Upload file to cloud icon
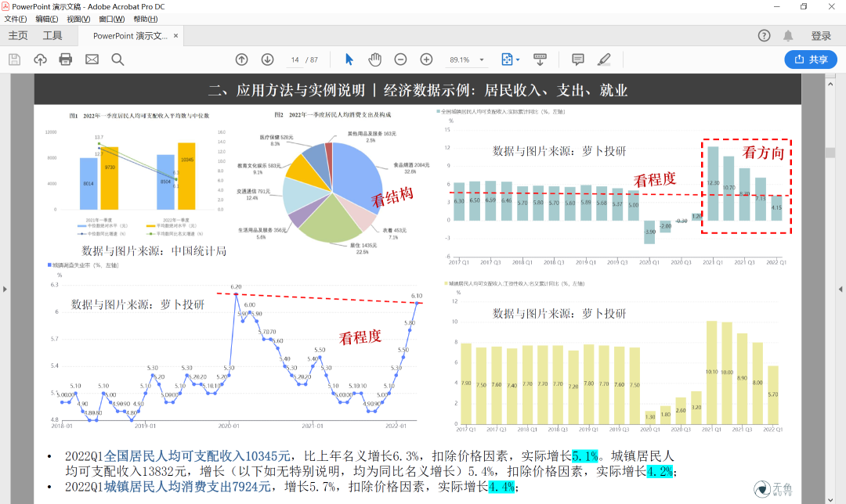The height and width of the screenshot is (504, 846). coord(40,59)
